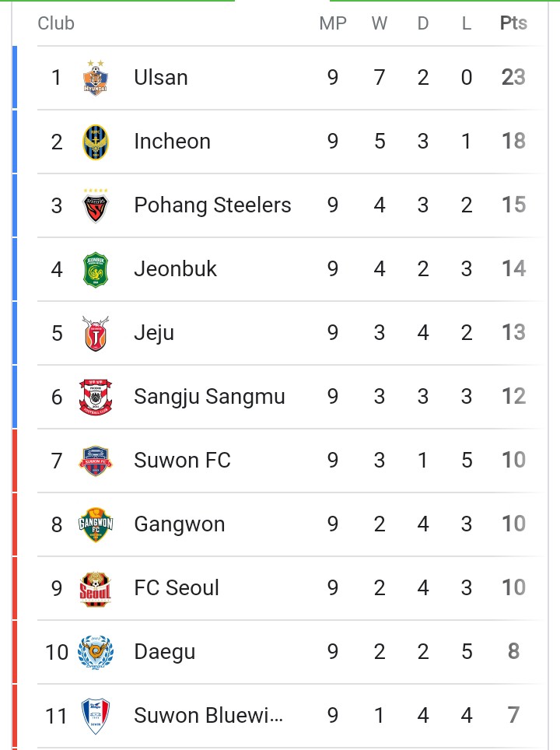Select the MP column header
Image resolution: width=560 pixels, height=750 pixels.
(333, 23)
